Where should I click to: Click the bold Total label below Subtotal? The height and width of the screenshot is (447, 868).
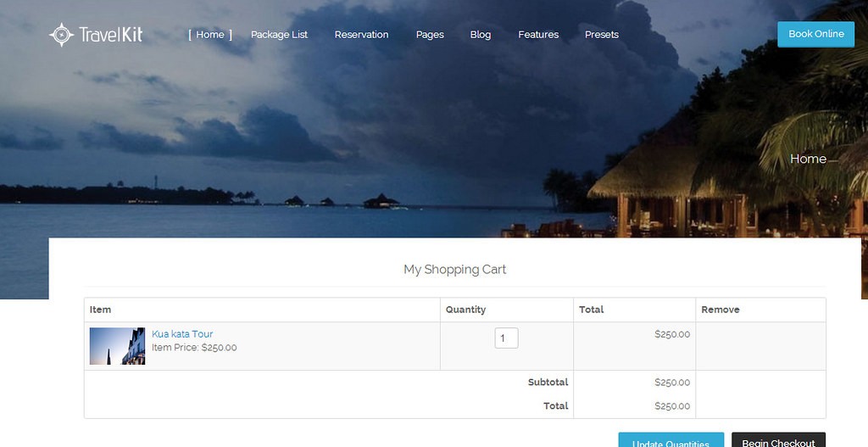coord(556,406)
